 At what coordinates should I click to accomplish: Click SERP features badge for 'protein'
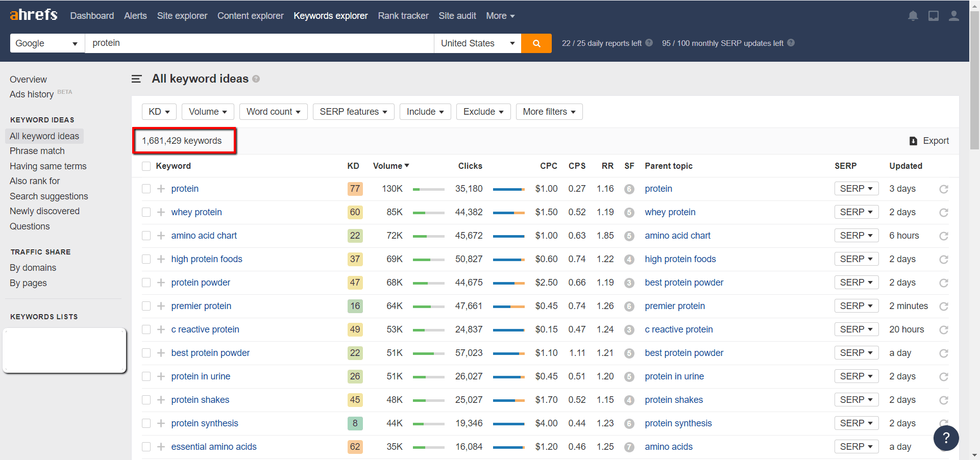(x=629, y=189)
